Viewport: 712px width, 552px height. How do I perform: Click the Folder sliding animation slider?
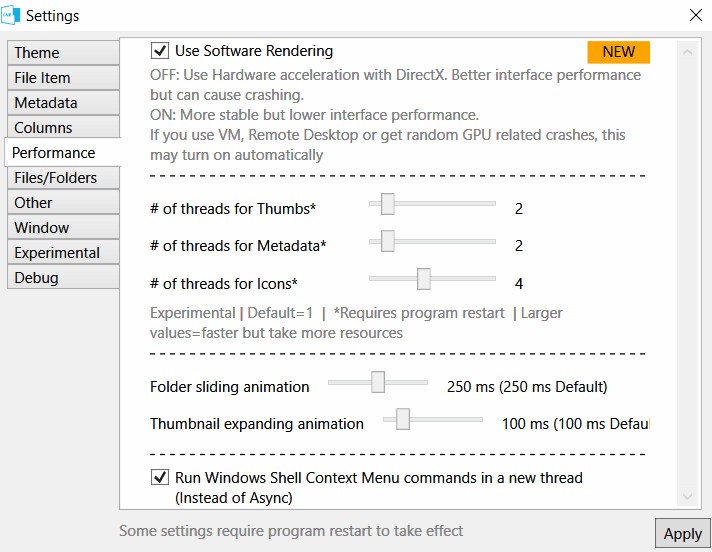click(378, 382)
